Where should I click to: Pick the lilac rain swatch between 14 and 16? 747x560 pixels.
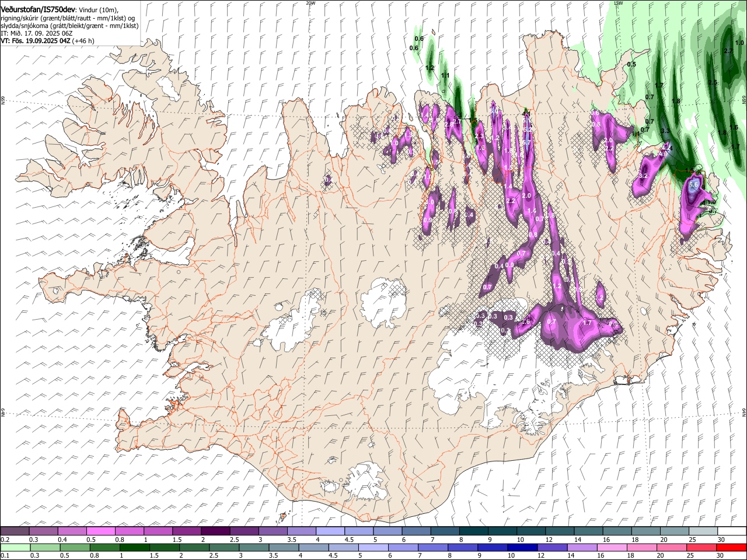pos(582,547)
